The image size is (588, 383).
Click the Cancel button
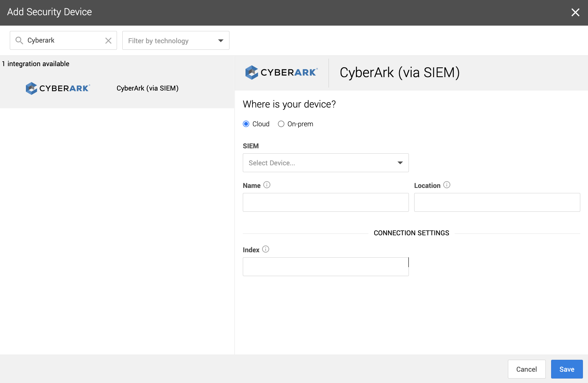(527, 369)
